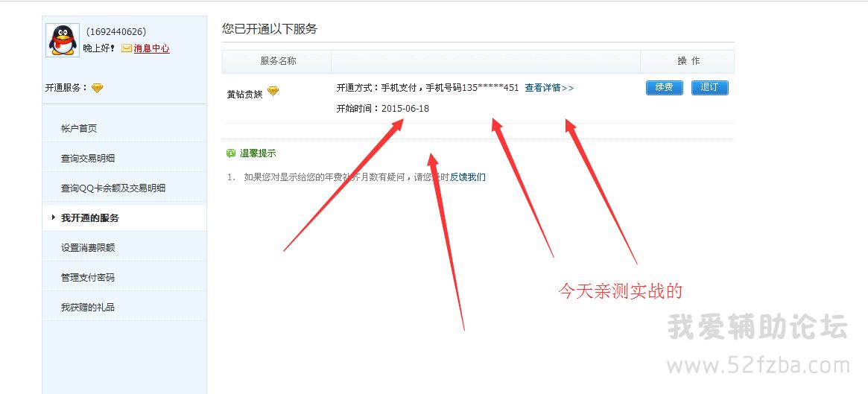Select 我开通的服务 sidebar entry
Screen dimensions: 868x394
pyautogui.click(x=89, y=218)
